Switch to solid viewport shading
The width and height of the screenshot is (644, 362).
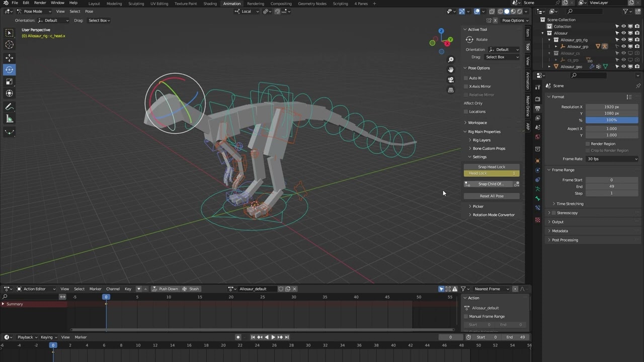click(x=507, y=11)
